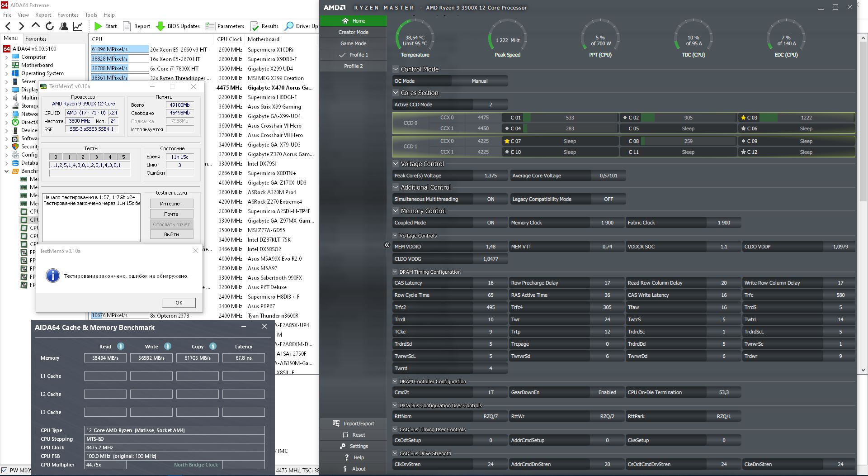Screen dimensions: 868x476
Task: Collapse DRAM Timing Configuration subsection
Action: 395,272
